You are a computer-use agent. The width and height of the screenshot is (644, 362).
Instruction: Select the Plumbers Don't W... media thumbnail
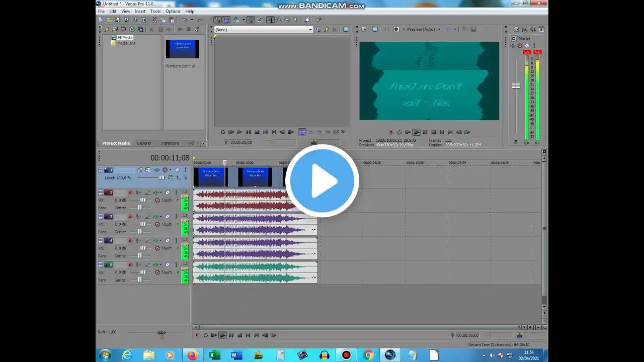182,49
